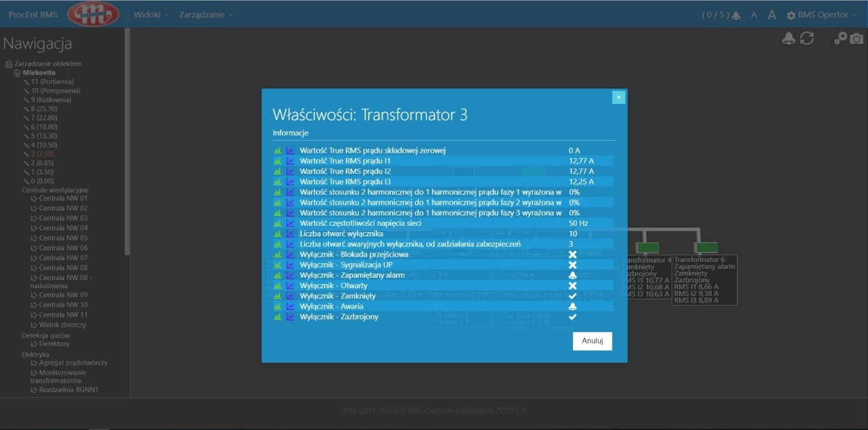The width and height of the screenshot is (868, 430).
Task: Click the bell status of Wyłącznik - Awaria
Action: point(573,306)
